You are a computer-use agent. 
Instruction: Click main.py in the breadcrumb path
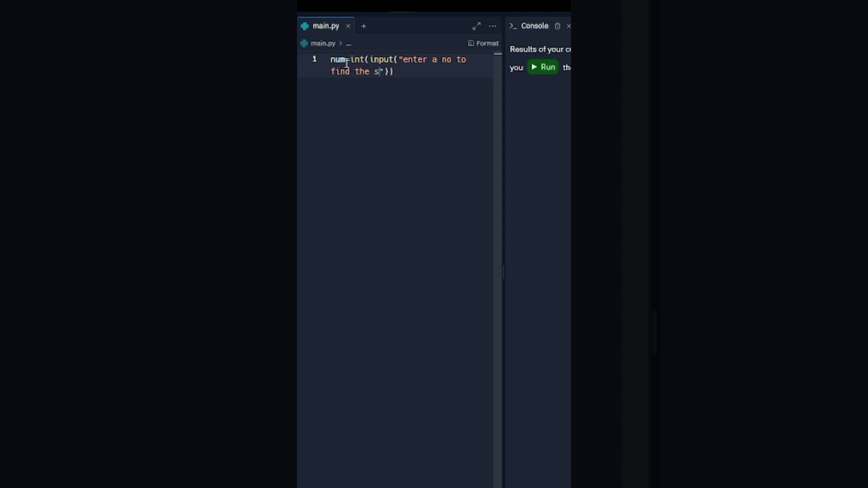pos(323,43)
